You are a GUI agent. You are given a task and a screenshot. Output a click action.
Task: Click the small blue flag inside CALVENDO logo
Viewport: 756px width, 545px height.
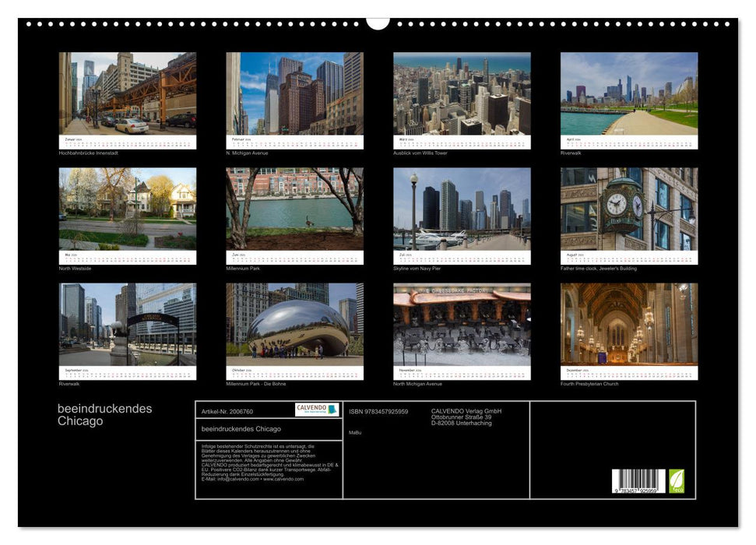point(333,410)
